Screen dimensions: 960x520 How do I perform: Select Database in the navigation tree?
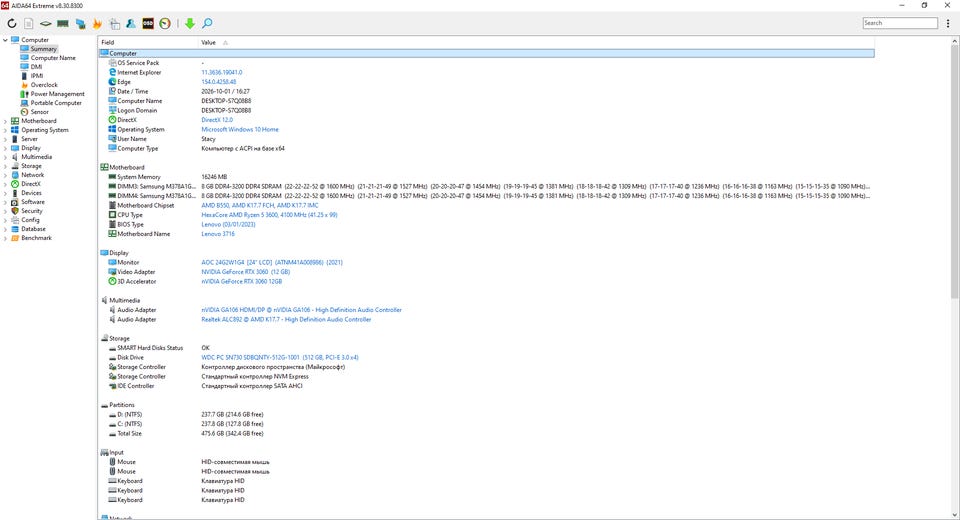click(34, 229)
